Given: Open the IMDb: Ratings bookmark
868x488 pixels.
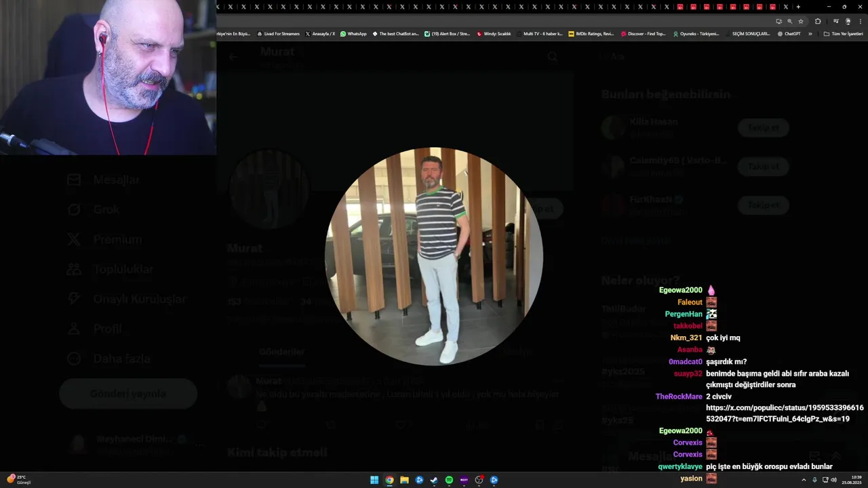Looking at the screenshot, I should coord(591,33).
